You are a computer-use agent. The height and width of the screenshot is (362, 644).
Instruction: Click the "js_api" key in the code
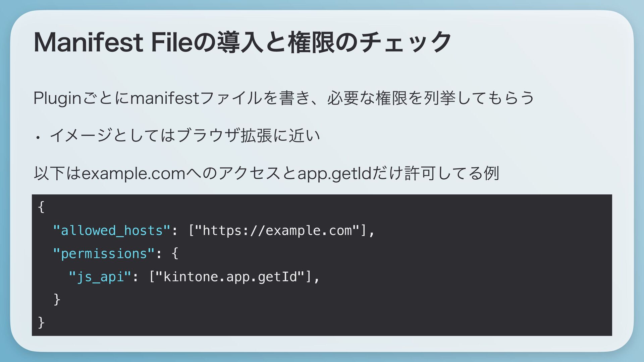(x=100, y=277)
